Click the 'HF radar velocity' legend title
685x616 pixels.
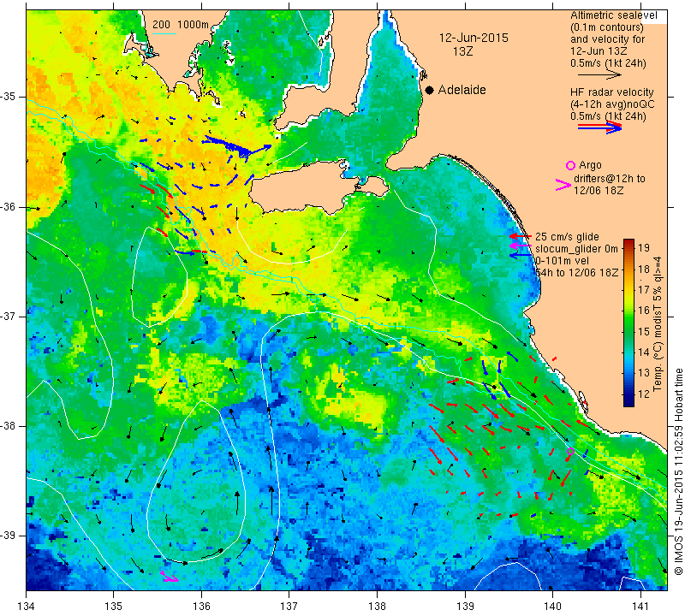(611, 92)
